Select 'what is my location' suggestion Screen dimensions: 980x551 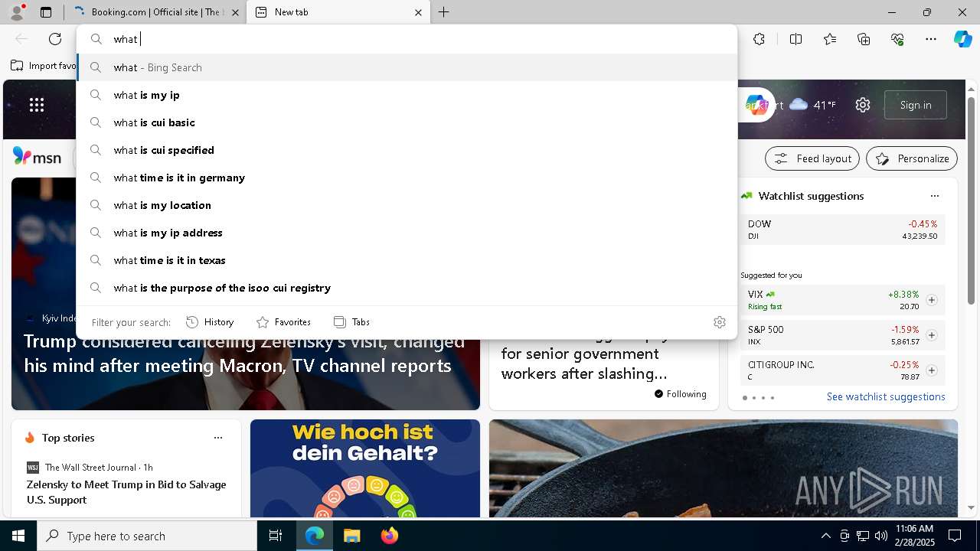point(407,205)
